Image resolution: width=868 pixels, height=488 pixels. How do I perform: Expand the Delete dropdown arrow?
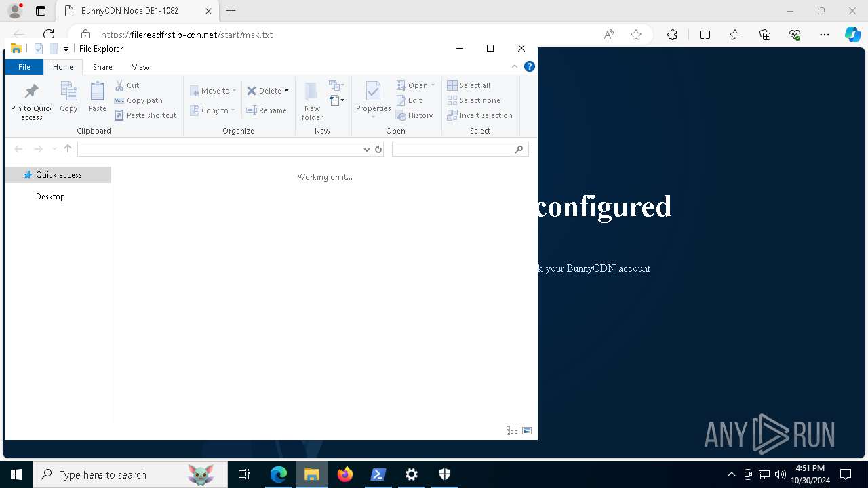coord(286,91)
